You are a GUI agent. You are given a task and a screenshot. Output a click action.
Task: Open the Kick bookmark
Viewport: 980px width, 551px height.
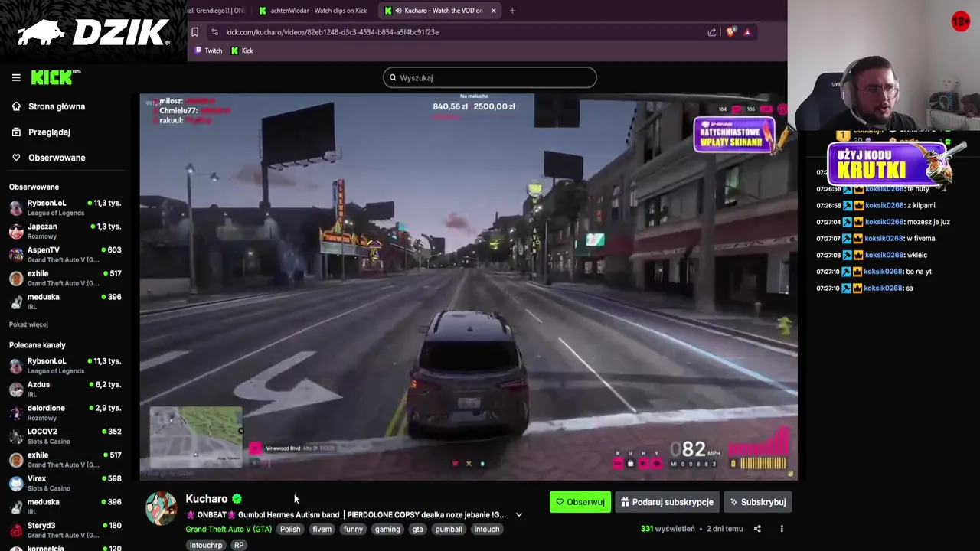tap(242, 51)
